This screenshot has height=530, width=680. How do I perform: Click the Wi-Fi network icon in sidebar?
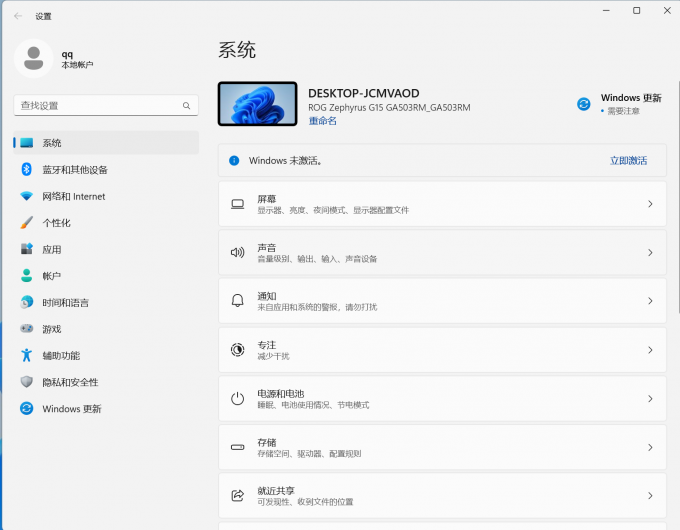coord(27,196)
